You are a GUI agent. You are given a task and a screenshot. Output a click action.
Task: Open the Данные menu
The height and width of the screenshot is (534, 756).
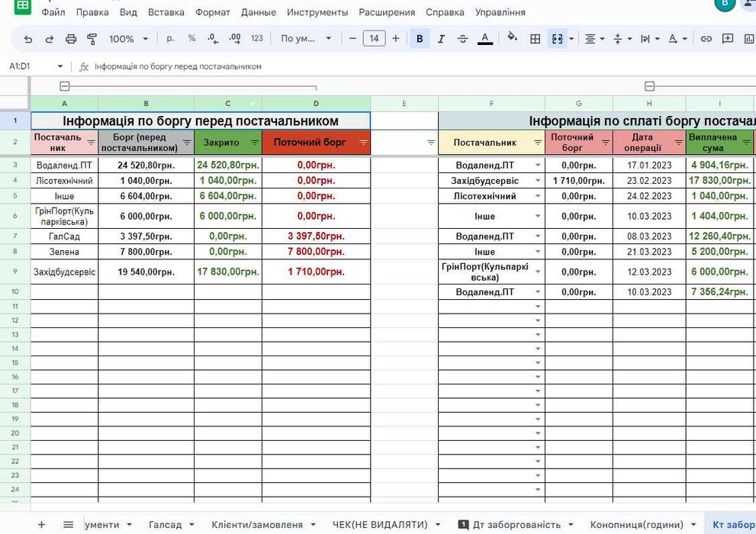coord(259,12)
